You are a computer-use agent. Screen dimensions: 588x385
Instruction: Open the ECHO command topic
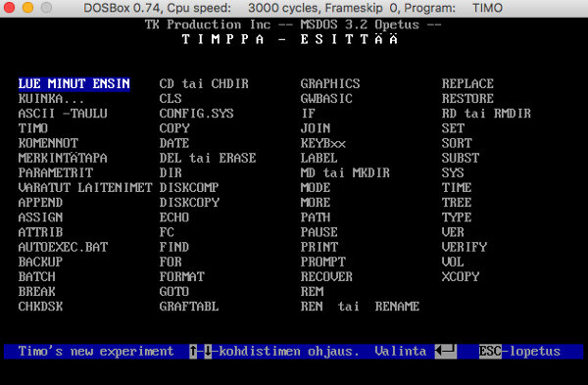tap(174, 217)
